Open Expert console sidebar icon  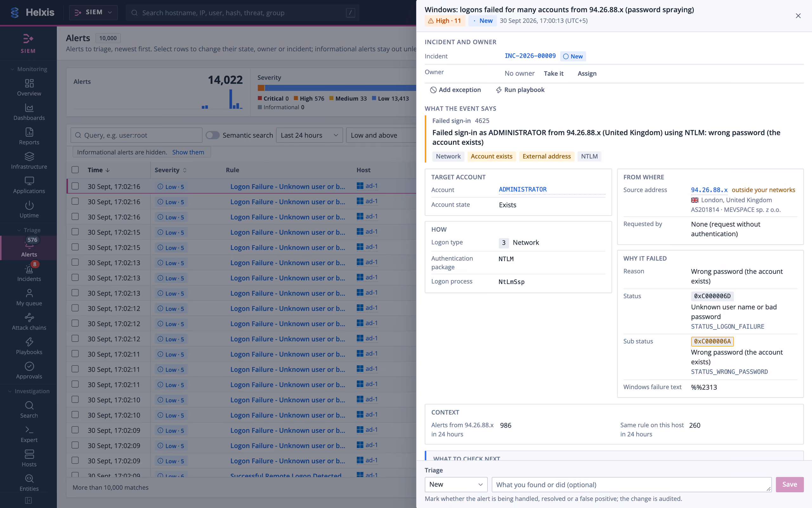29,434
